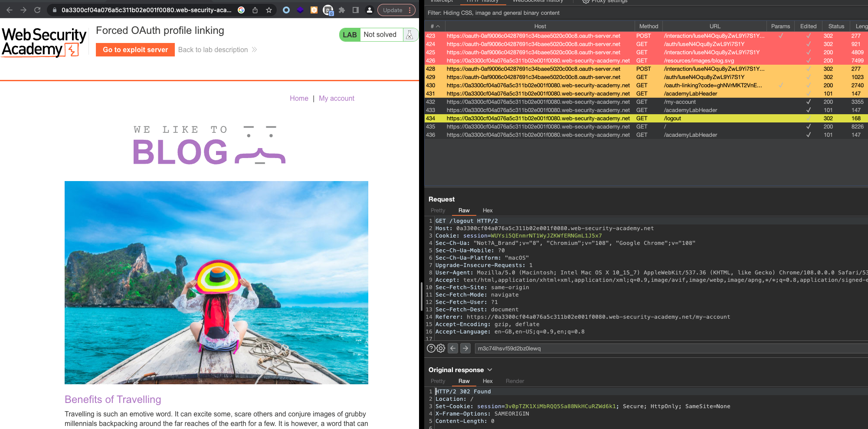Go to the next search match arrow
The width and height of the screenshot is (868, 429).
[x=465, y=348]
